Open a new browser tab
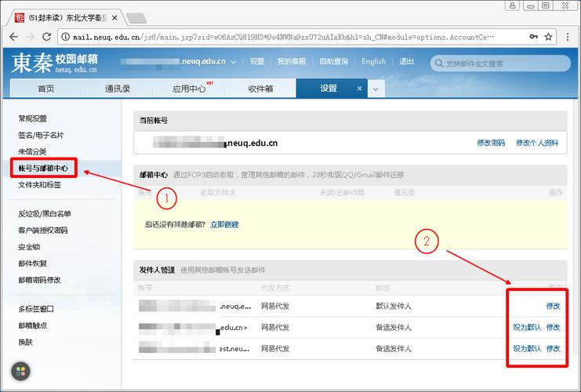 point(136,17)
